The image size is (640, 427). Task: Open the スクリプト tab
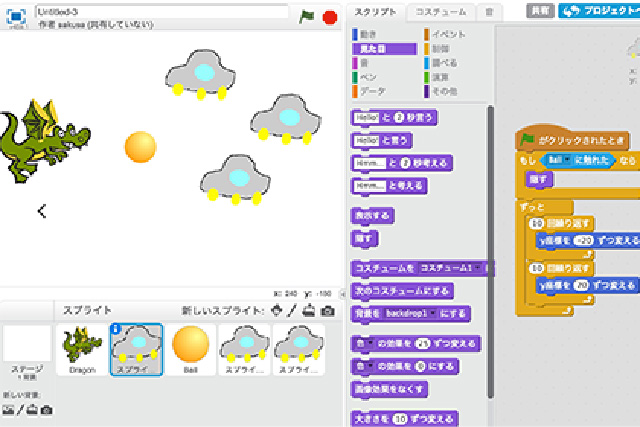coord(375,12)
